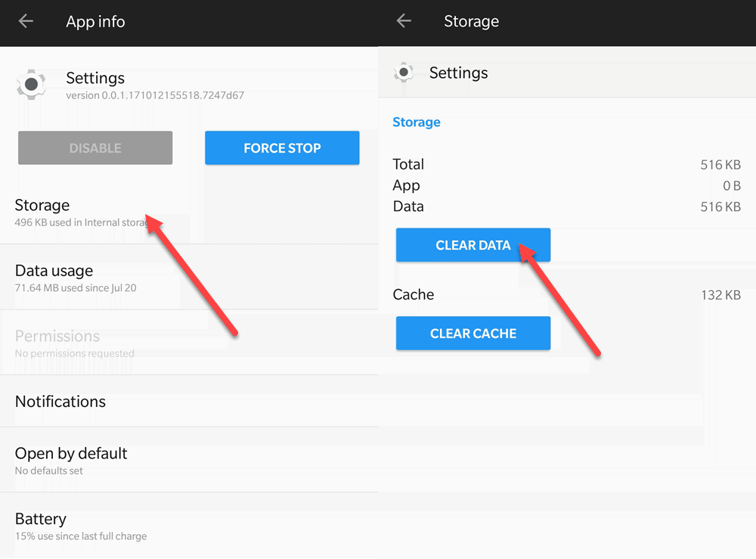The image size is (756, 559).
Task: Click the Settings gear icon above DISABLE button
Action: coord(31,85)
